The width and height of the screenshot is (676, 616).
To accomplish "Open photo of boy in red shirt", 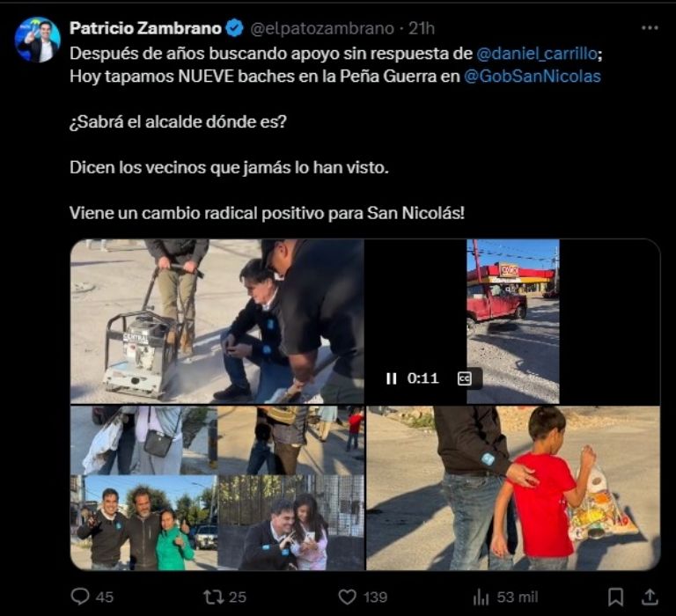I will pos(513,488).
